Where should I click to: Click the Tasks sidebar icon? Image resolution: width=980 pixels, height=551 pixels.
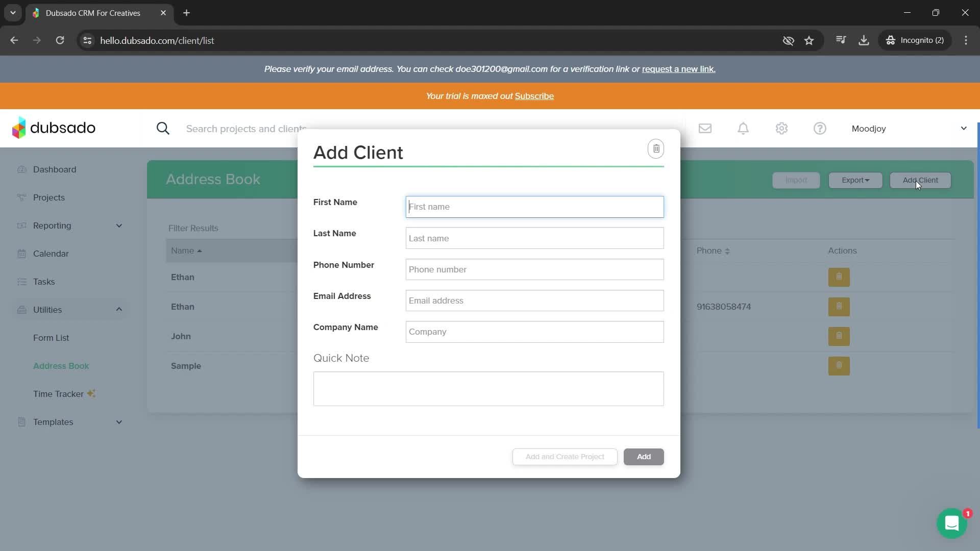tap(21, 282)
